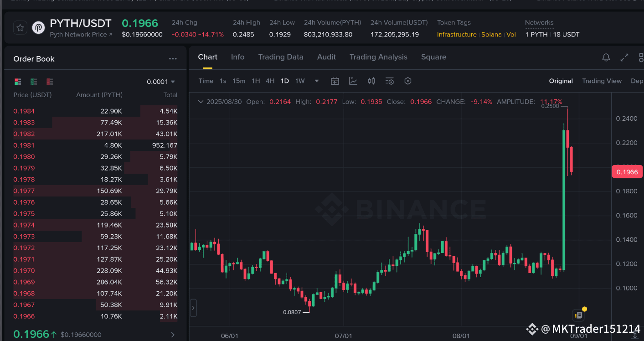Viewport: 644px width, 341px height.
Task: Switch to the Original chart view
Action: tap(561, 81)
